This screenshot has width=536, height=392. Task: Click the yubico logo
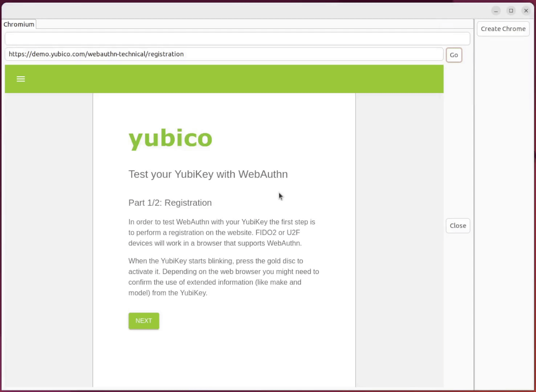tap(170, 138)
